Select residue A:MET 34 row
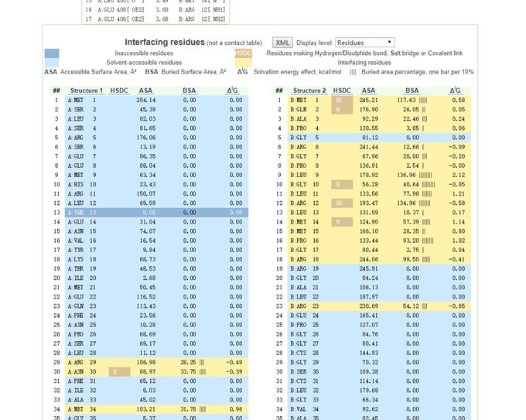Image resolution: width=526 pixels, height=420 pixels. point(157,409)
